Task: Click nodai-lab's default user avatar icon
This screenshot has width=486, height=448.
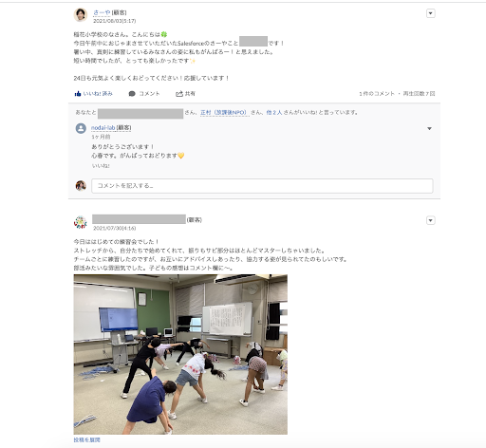Action: (x=81, y=128)
